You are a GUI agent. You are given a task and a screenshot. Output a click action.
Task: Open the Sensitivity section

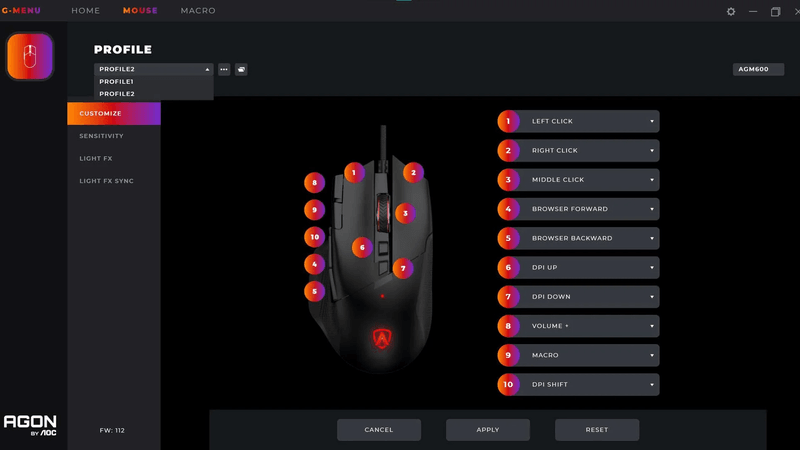(x=102, y=136)
